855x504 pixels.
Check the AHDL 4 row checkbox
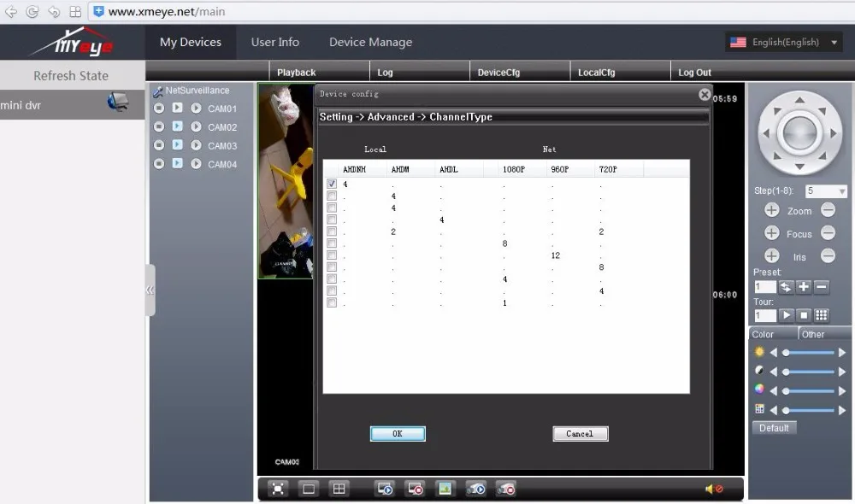tap(332, 220)
